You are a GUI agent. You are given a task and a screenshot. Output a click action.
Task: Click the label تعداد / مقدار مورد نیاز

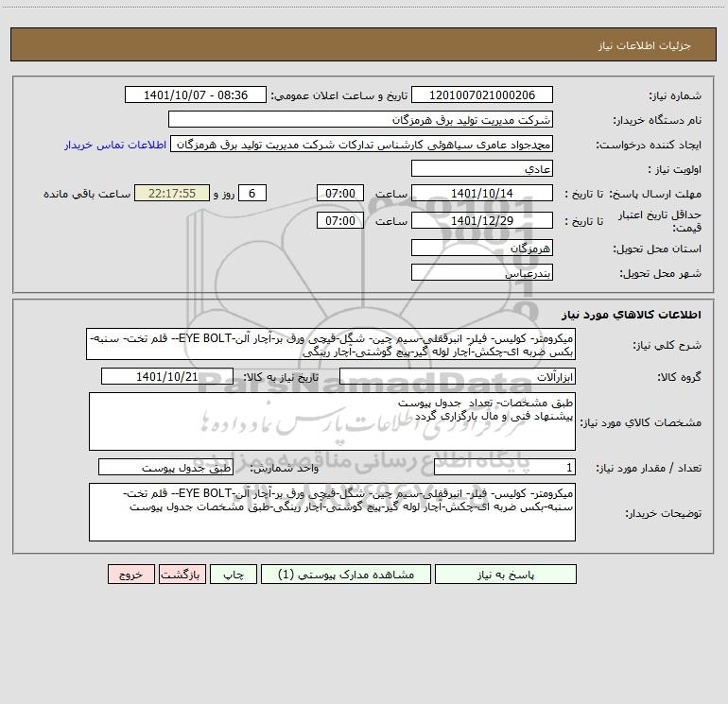(x=649, y=469)
